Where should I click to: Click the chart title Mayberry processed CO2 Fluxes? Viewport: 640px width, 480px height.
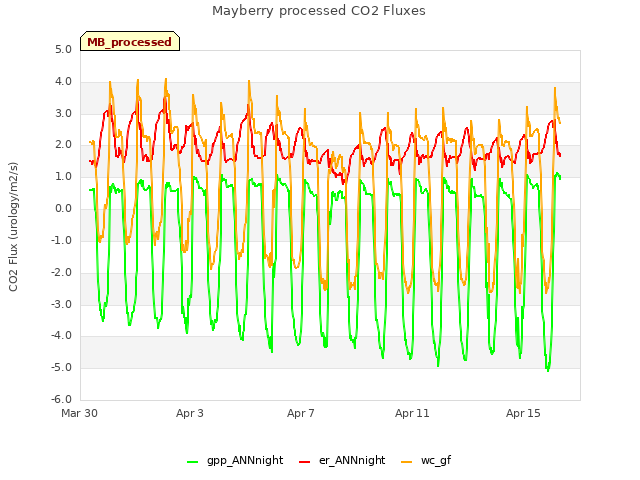pos(319,11)
